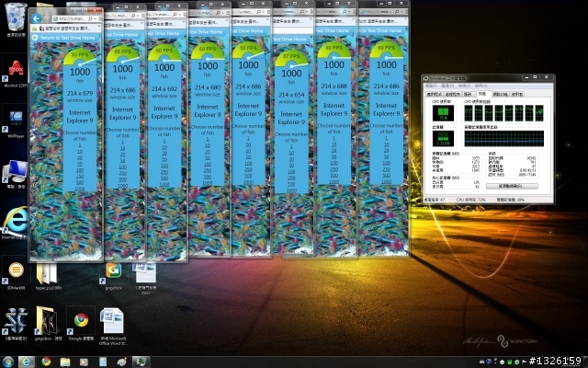Screen dimensions: 588x368
Task: Switch to the 使用者 (Users) tab in Task Manager
Action: point(517,94)
